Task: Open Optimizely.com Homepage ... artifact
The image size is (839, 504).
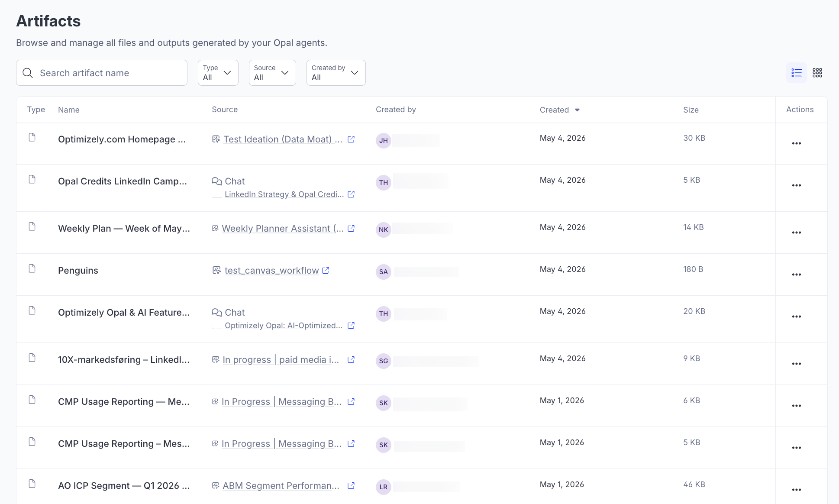Action: coord(122,139)
